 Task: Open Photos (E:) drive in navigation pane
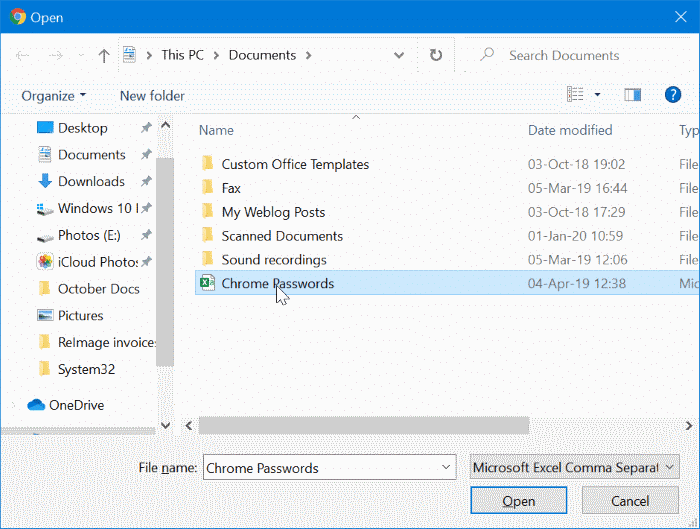pos(89,235)
